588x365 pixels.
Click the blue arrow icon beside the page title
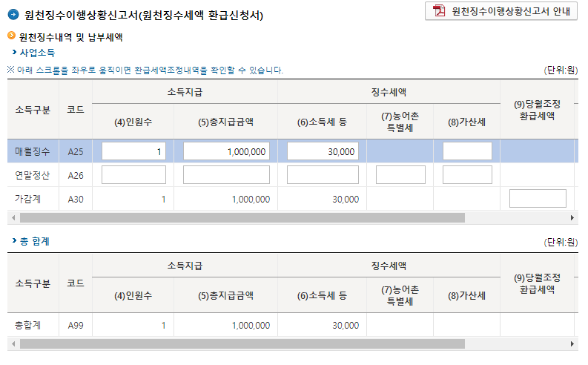(x=13, y=15)
